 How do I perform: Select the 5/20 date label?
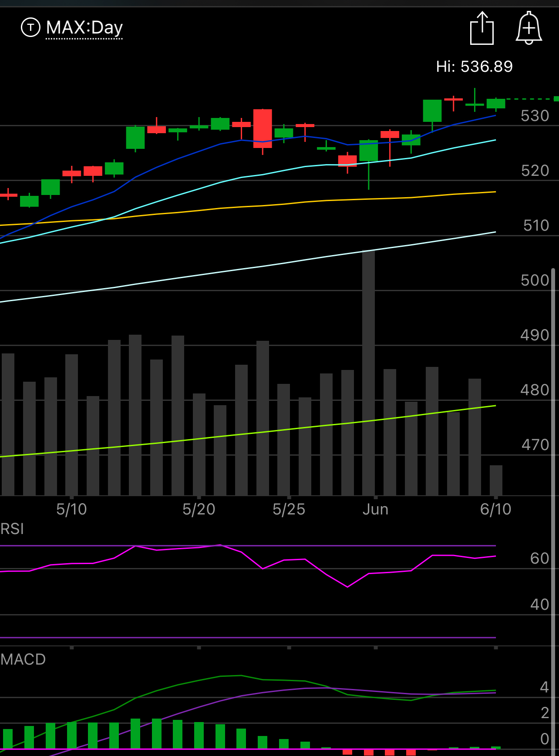199,509
